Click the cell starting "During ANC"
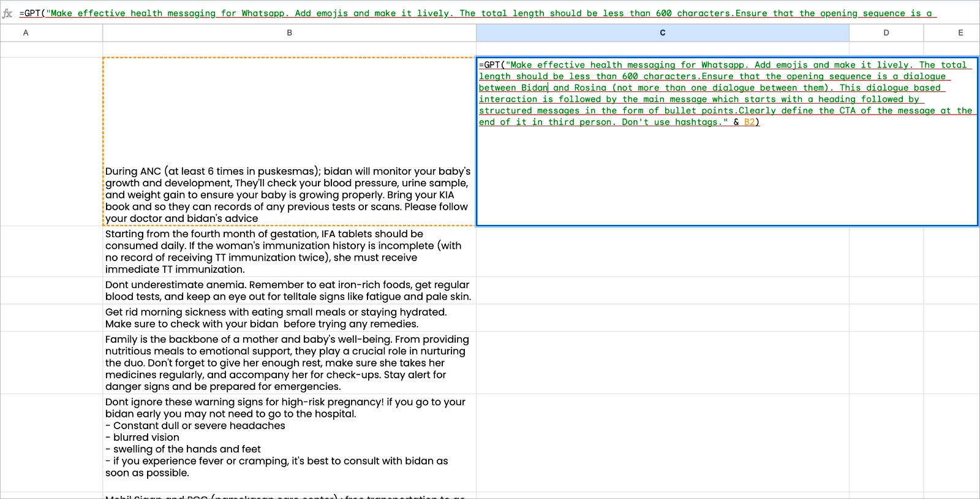Image resolution: width=980 pixels, height=499 pixels. [288, 194]
